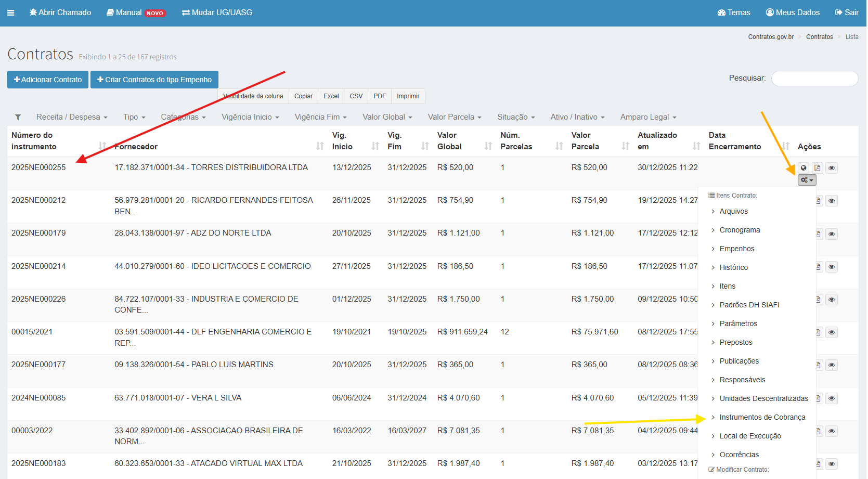
Task: Open Temas theme selector
Action: click(733, 12)
